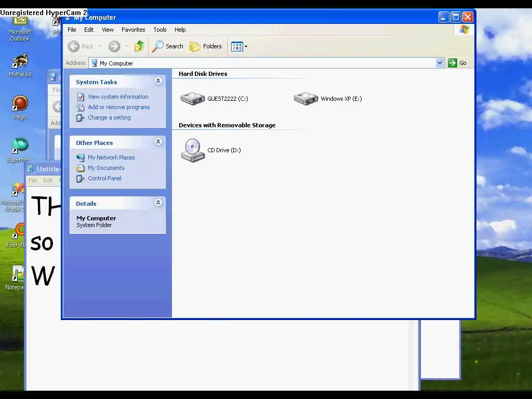
Task: Open the Help menu
Action: pos(180,30)
